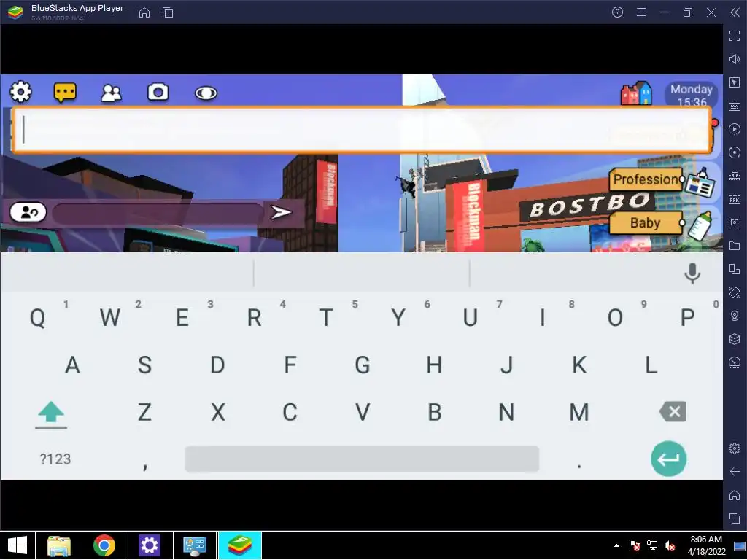747x560 pixels.
Task: Take a BlueStacks screenshot icon
Action: coord(735,222)
